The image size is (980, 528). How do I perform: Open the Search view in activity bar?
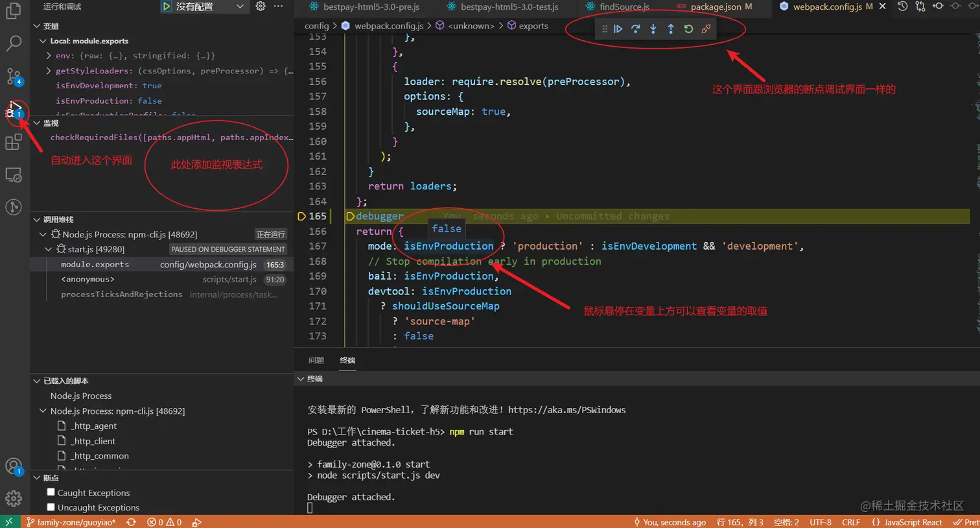pos(14,43)
